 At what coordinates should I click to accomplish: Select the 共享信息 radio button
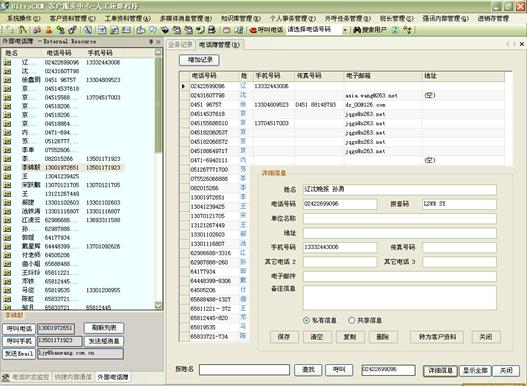(351, 320)
